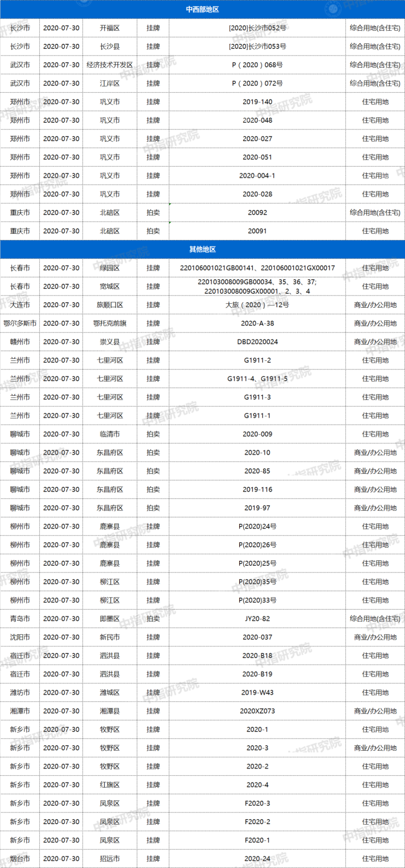Select plot F2020-1
Viewport: 405px width, 868px height.
point(257,840)
